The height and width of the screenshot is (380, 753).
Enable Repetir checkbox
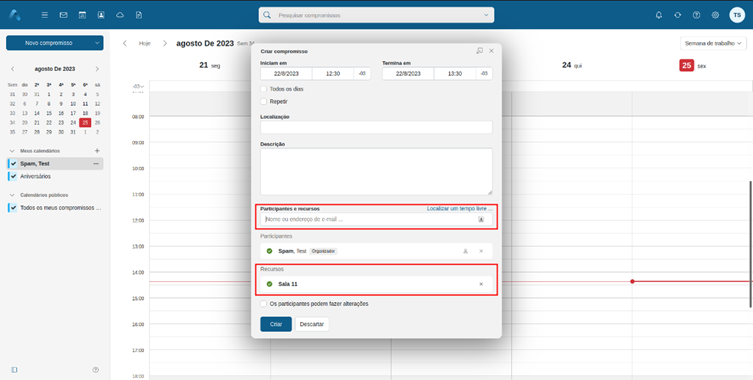point(263,101)
